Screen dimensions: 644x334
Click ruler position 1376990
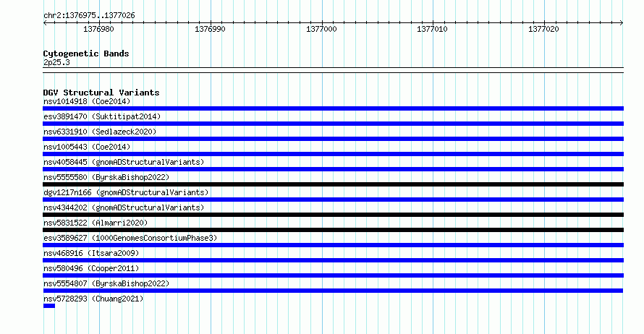[210, 29]
